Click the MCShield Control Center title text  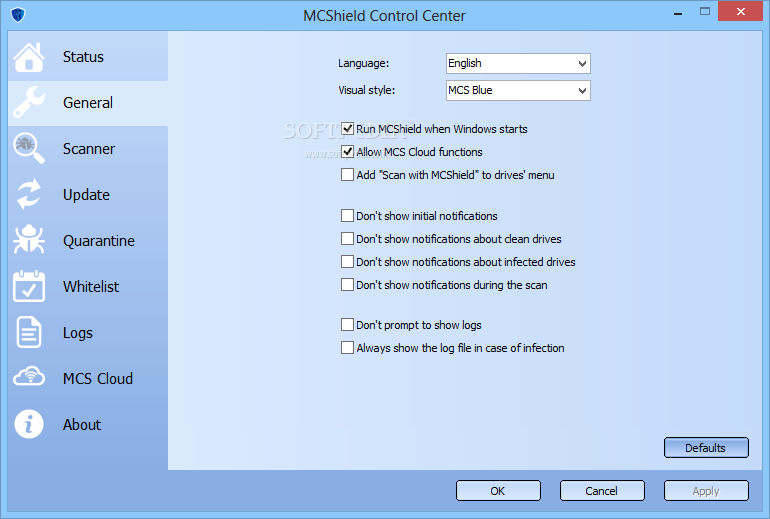point(384,16)
